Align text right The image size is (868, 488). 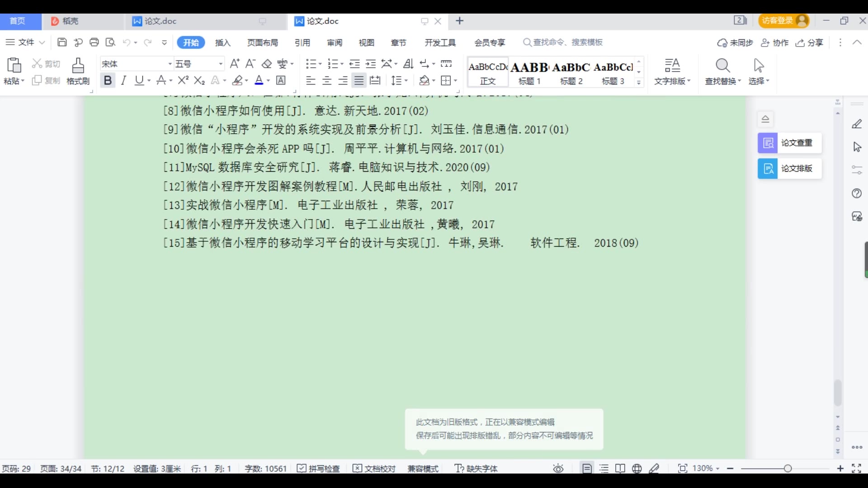tap(343, 80)
